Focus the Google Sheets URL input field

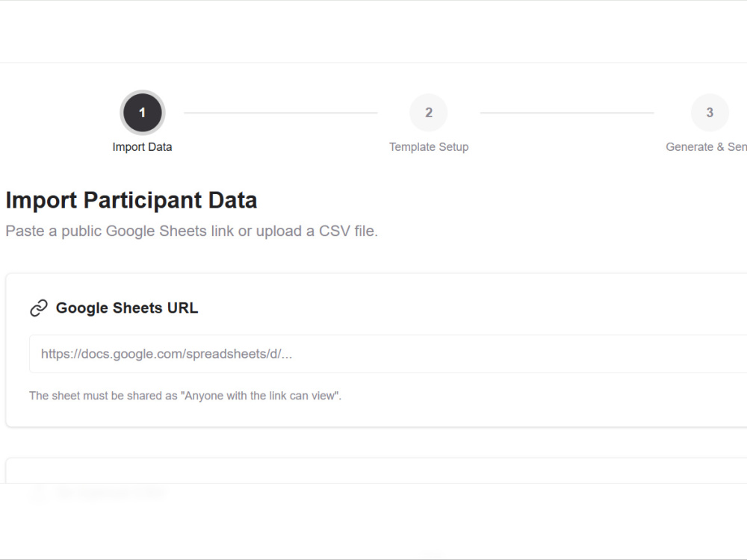tap(388, 354)
